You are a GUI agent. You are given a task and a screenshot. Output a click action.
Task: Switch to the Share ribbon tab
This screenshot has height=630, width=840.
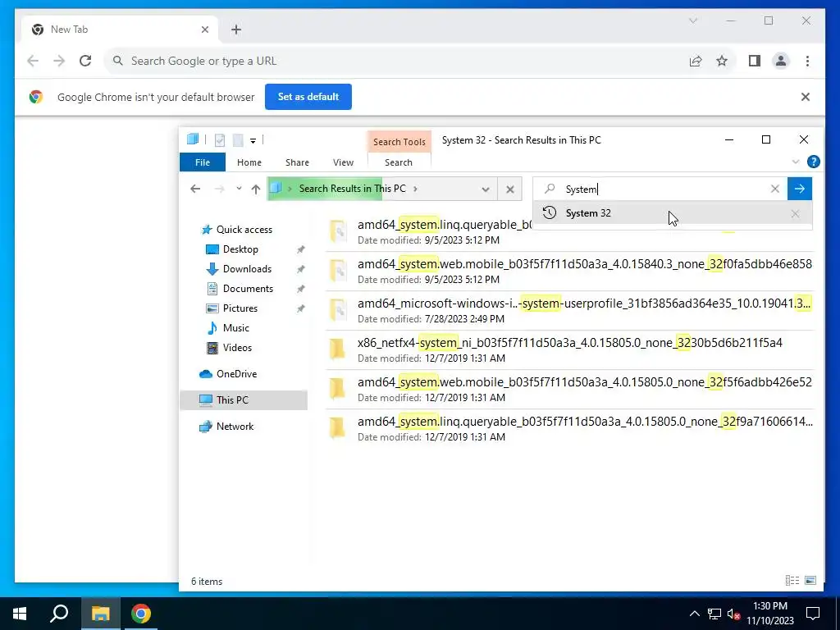point(297,162)
